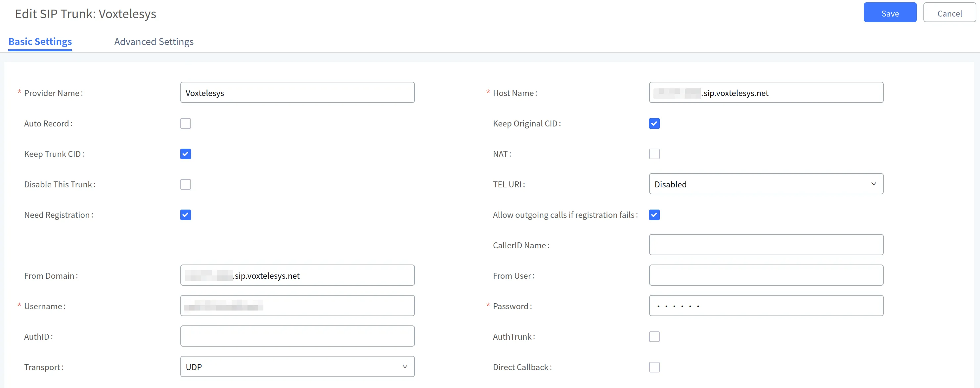The image size is (980, 388).
Task: Click the Cancel button
Action: tap(949, 13)
